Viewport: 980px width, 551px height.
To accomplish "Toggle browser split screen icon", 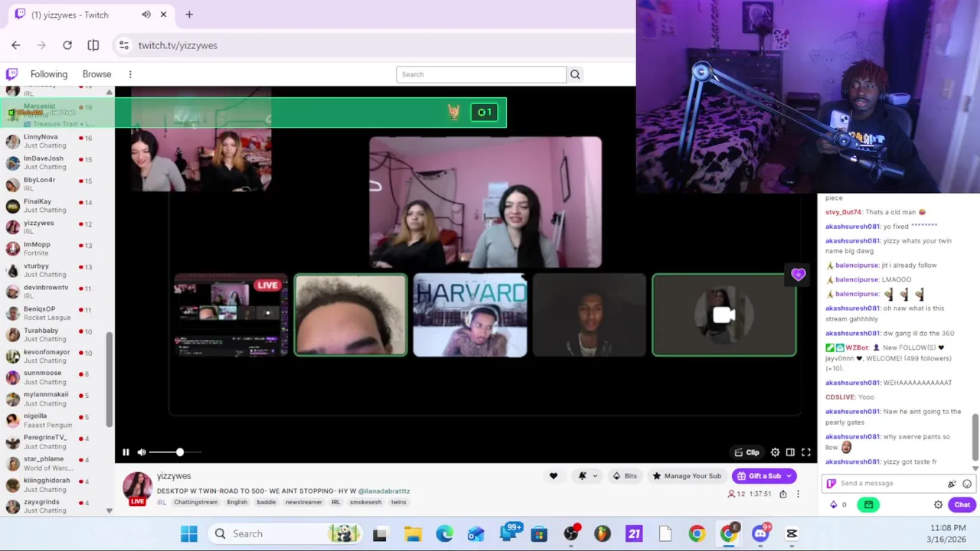I will pyautogui.click(x=93, y=45).
